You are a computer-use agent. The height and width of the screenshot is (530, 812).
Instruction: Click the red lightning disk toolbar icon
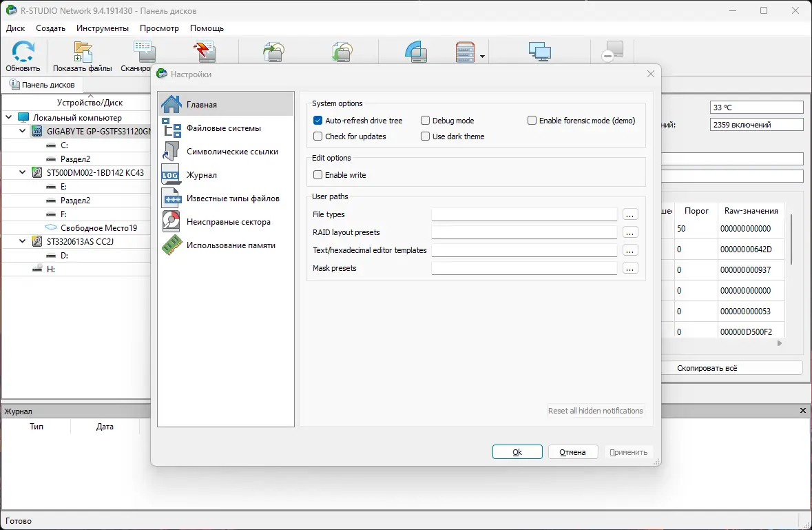205,52
